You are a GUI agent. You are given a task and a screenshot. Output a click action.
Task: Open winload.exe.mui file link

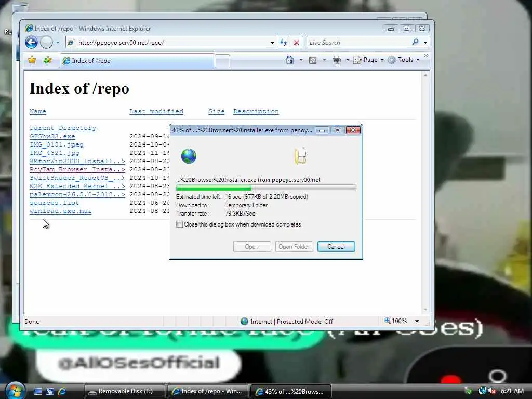pos(60,211)
